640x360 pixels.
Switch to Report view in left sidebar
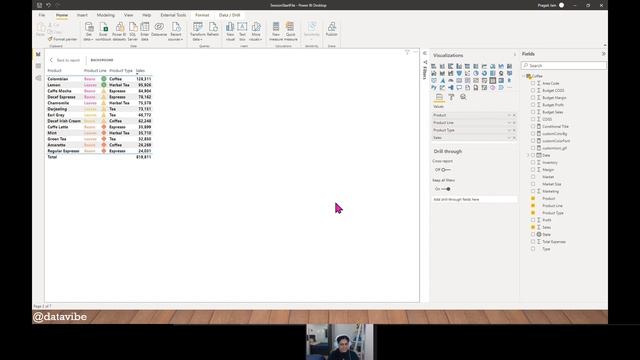38,54
